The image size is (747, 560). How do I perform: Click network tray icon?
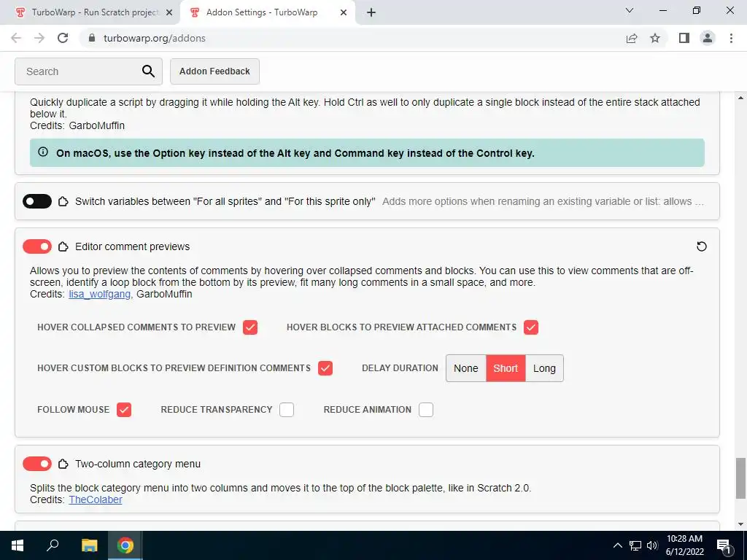point(635,545)
